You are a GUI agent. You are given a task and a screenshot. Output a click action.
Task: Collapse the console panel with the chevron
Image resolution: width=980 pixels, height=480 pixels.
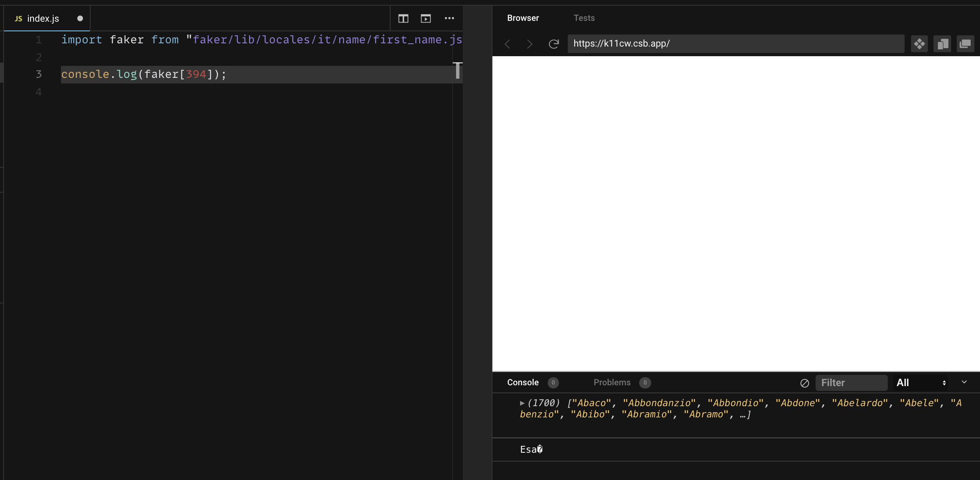pos(965,382)
